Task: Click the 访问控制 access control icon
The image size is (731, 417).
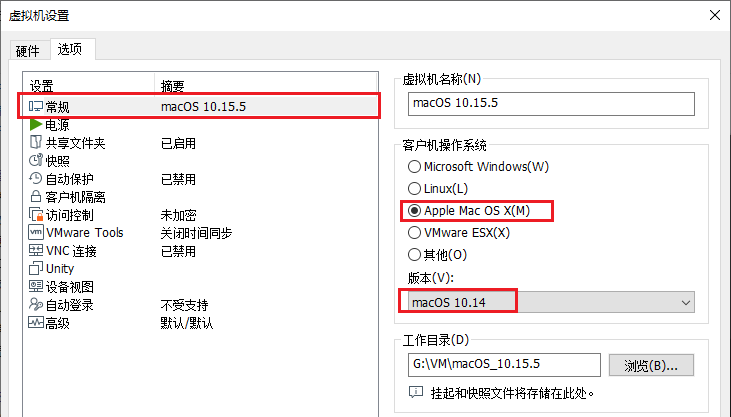Action: [36, 214]
